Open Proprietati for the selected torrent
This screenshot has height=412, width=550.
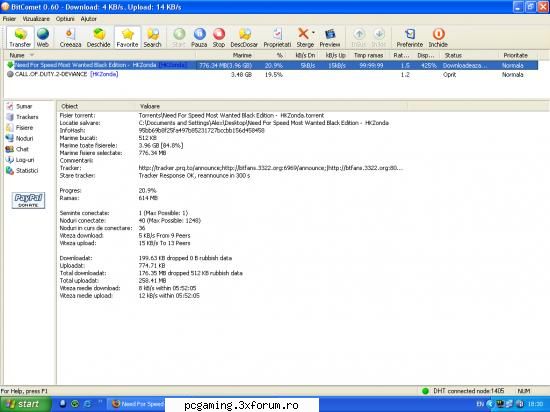[x=277, y=38]
